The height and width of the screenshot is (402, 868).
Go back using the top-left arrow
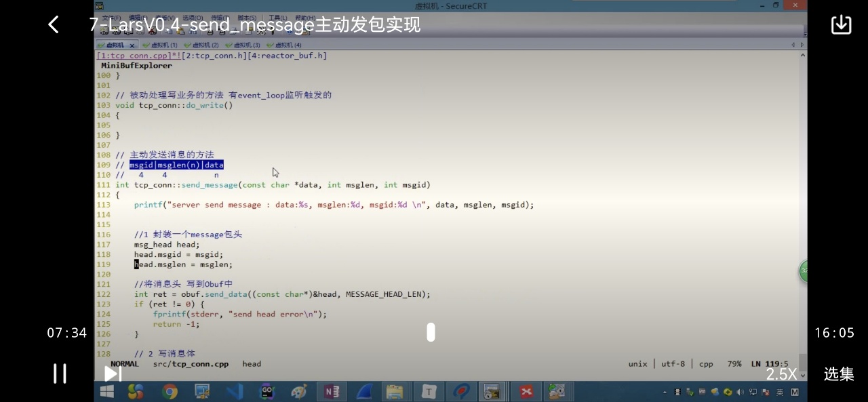pos(54,25)
